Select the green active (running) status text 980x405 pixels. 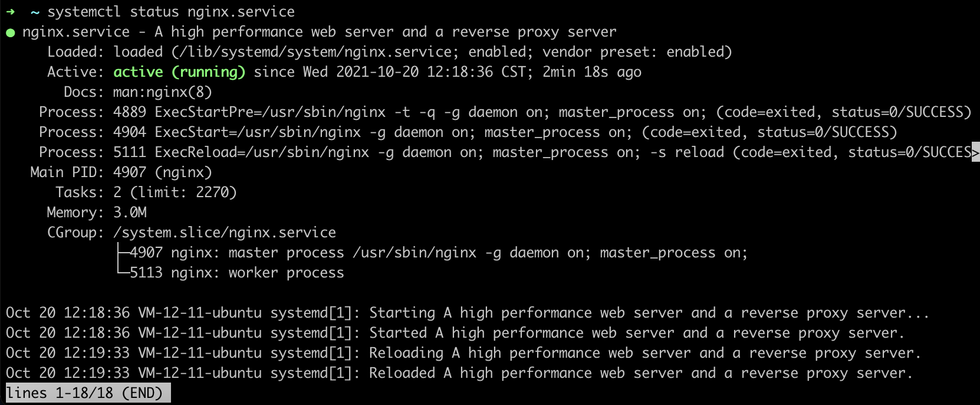point(179,72)
